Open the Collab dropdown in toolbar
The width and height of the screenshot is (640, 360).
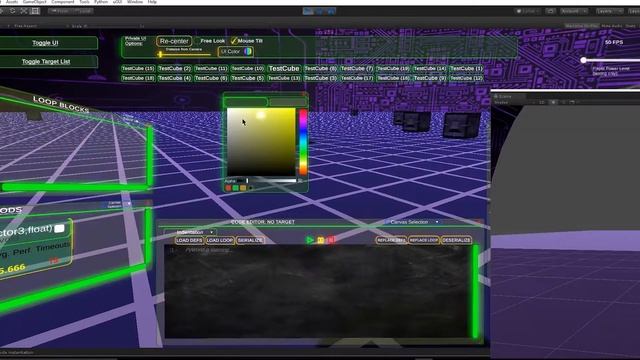(x=528, y=11)
